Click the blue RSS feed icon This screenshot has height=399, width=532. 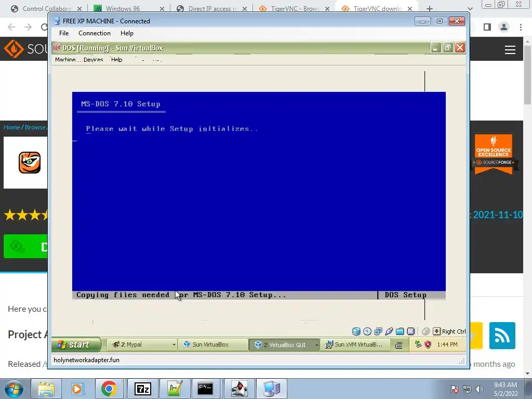502,336
